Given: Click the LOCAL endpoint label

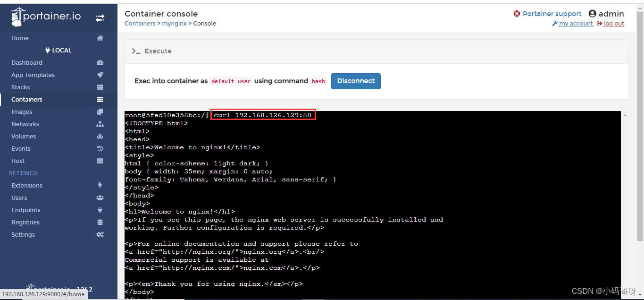Looking at the screenshot, I should 59,51.
